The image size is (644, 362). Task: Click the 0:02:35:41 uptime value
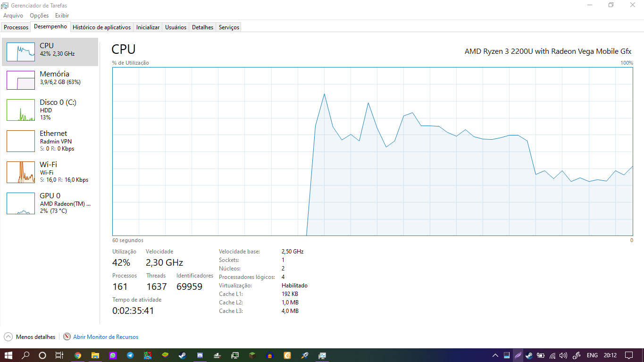coord(133,311)
